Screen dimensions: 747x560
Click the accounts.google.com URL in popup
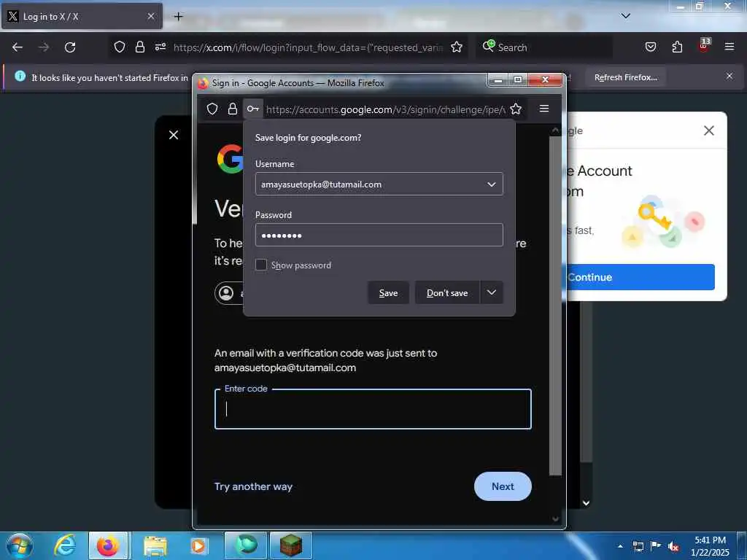(x=385, y=109)
